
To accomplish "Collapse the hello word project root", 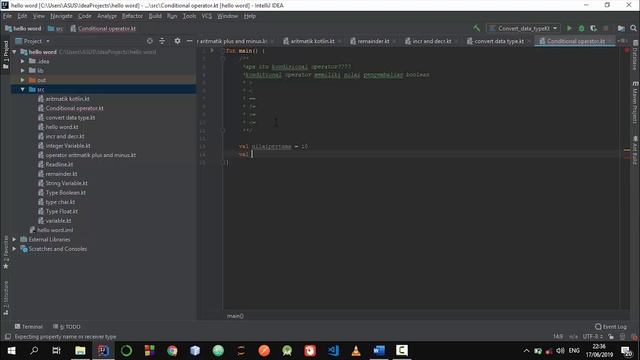I will pos(15,52).
